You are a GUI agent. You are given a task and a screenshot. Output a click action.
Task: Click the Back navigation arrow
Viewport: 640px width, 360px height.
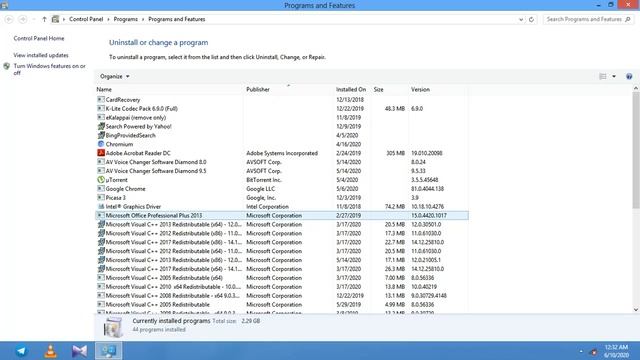9,19
